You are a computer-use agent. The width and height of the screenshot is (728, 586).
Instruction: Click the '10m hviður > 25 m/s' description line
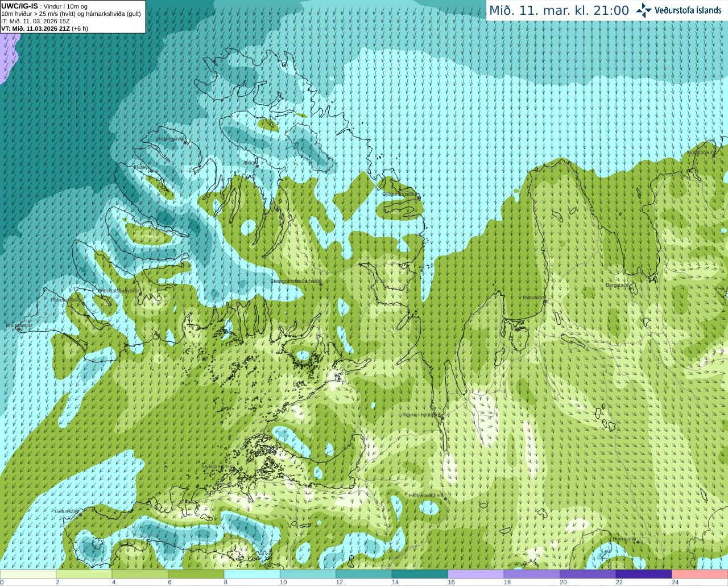coord(71,14)
